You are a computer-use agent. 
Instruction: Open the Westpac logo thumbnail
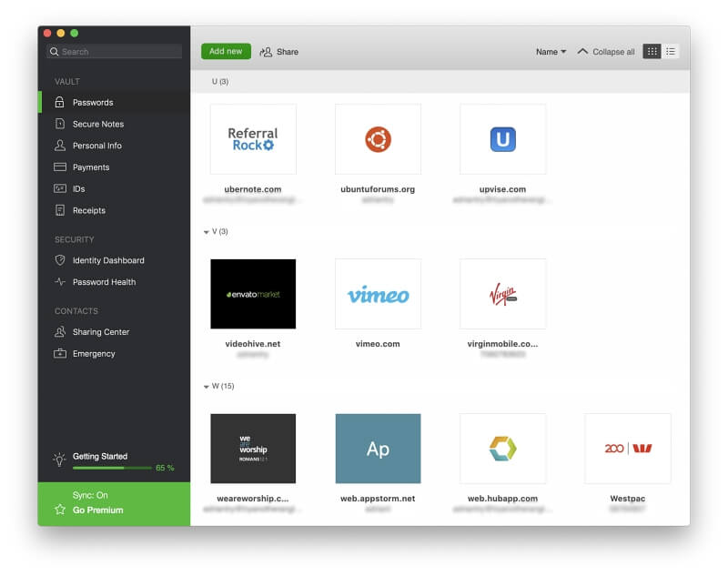[x=628, y=449]
